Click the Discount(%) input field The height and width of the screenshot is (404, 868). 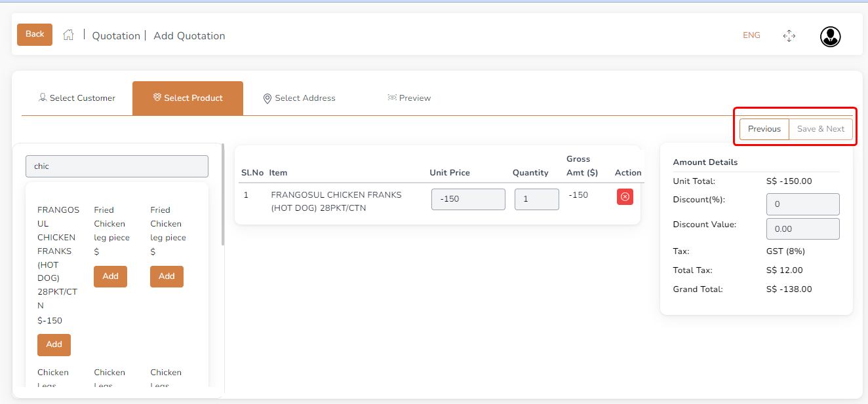tap(802, 204)
